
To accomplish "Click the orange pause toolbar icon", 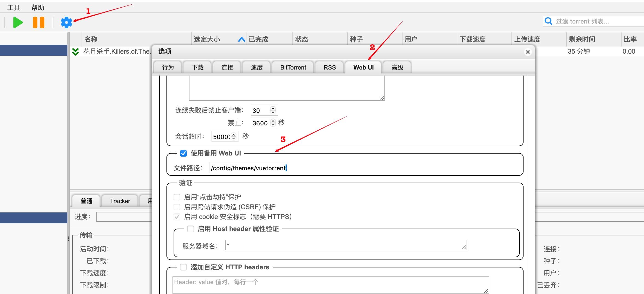I will tap(39, 22).
